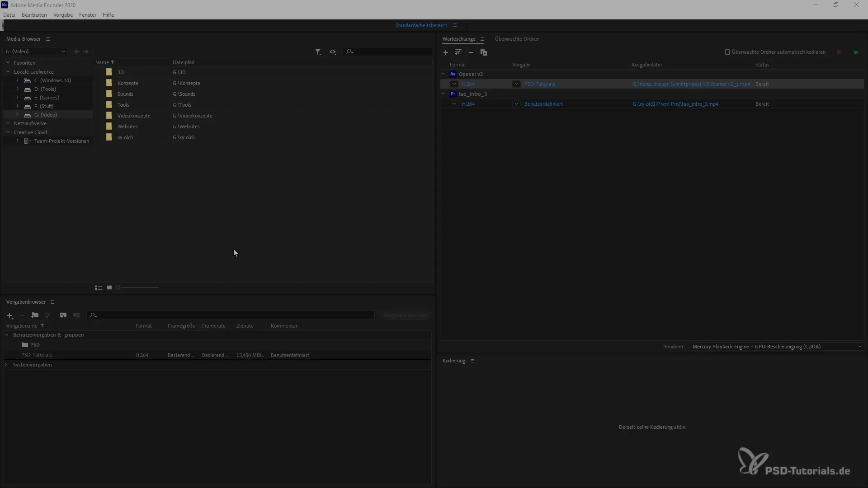Image resolution: width=868 pixels, height=488 pixels.
Task: Delete the preset with the minus icon
Action: (22, 315)
